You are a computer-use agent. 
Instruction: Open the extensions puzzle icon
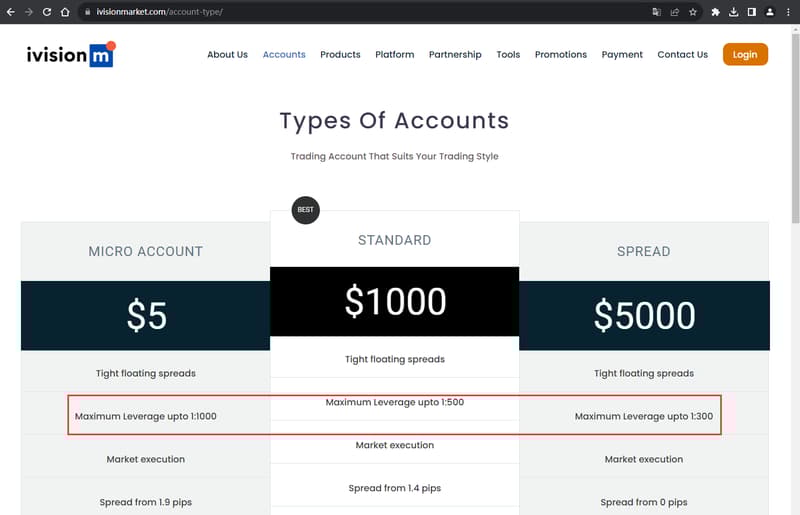tap(715, 12)
